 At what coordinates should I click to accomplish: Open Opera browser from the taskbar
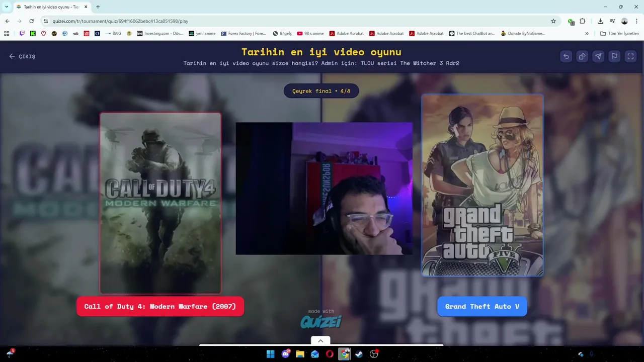(330, 354)
